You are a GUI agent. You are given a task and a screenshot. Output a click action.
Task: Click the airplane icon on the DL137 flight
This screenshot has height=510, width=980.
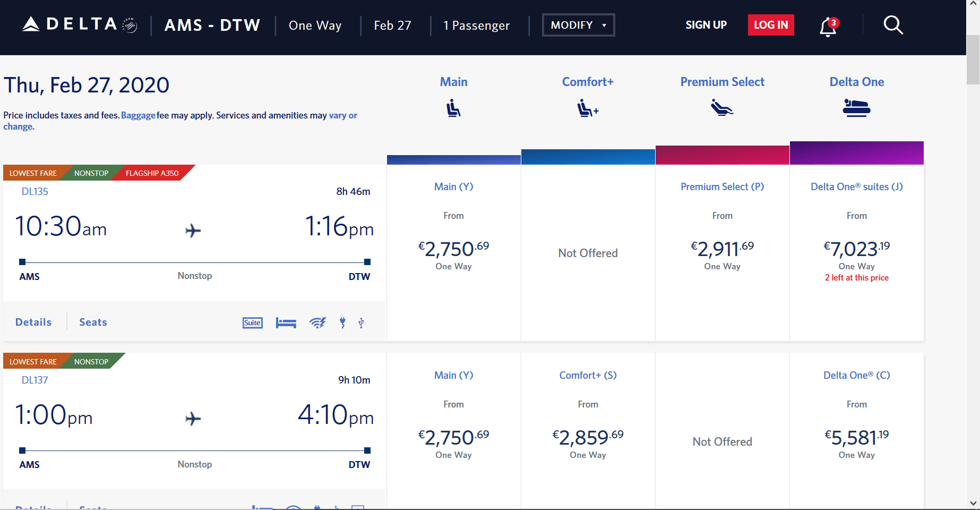[193, 419]
